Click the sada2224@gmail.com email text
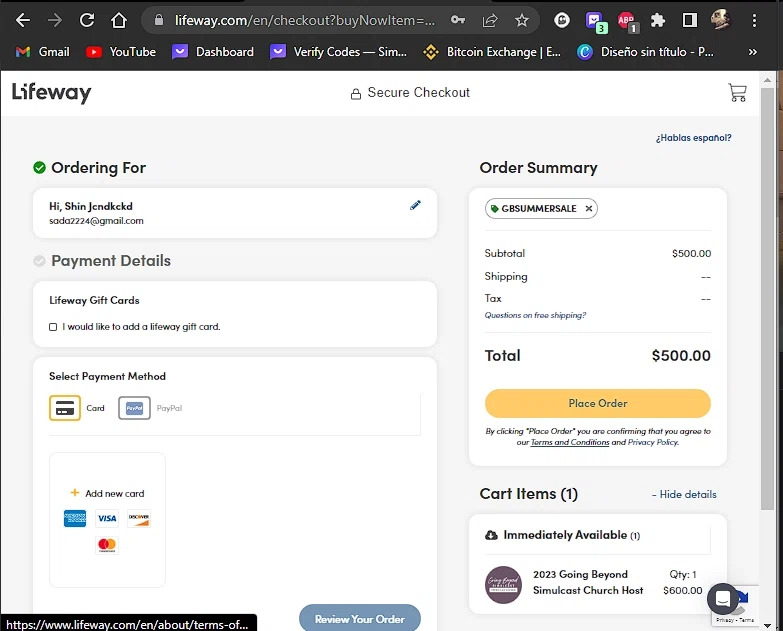This screenshot has width=783, height=631. tap(96, 221)
